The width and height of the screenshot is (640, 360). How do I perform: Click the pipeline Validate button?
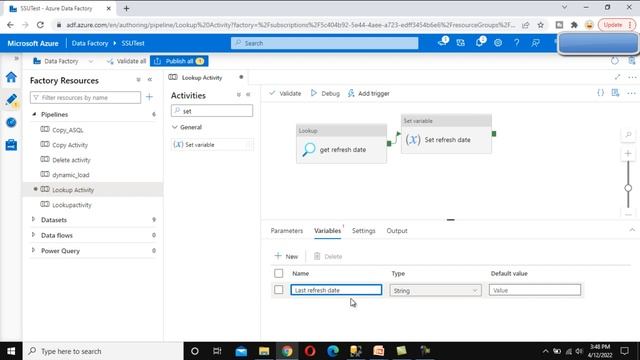click(x=285, y=93)
